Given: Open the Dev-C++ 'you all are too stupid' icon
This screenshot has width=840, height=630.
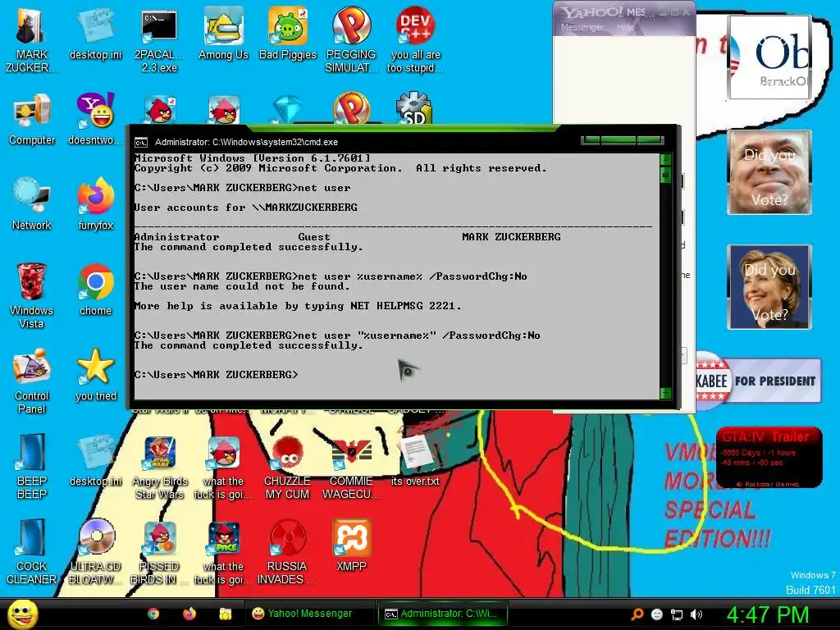Looking at the screenshot, I should click(415, 39).
